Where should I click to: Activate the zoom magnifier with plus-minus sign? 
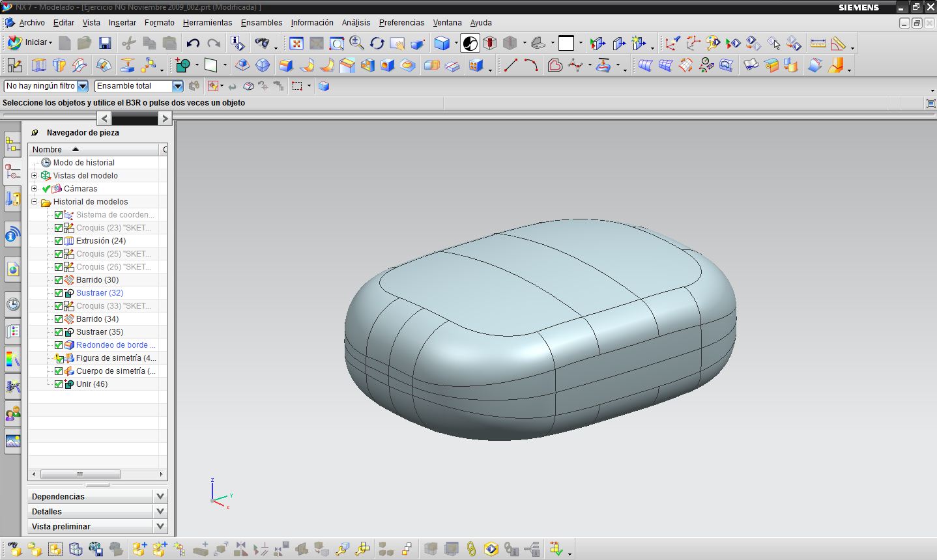[357, 44]
